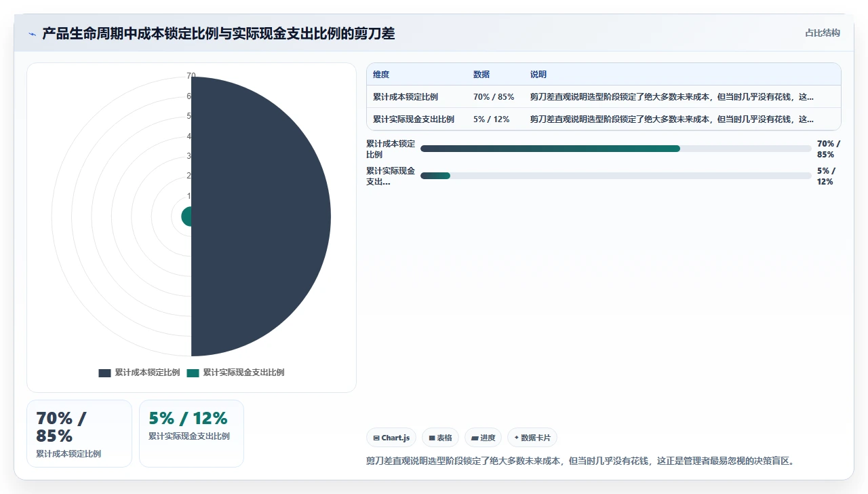Open the 5% / 12% data card
The height and width of the screenshot is (494, 868).
click(191, 434)
